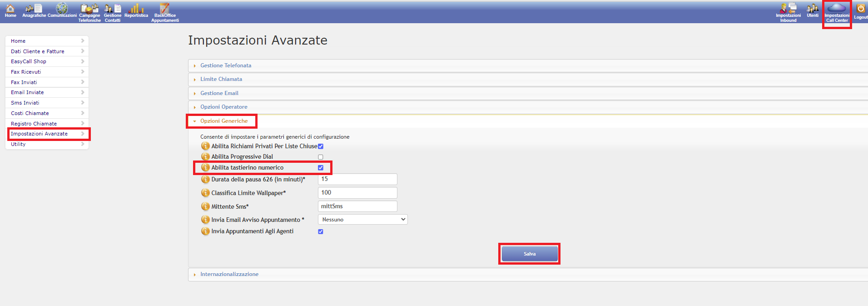The image size is (868, 306).
Task: Open Invia Email Avviso Appuntamento dropdown
Action: pos(362,220)
